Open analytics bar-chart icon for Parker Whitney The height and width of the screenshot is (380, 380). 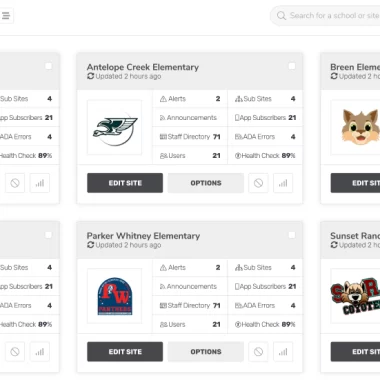tap(283, 352)
